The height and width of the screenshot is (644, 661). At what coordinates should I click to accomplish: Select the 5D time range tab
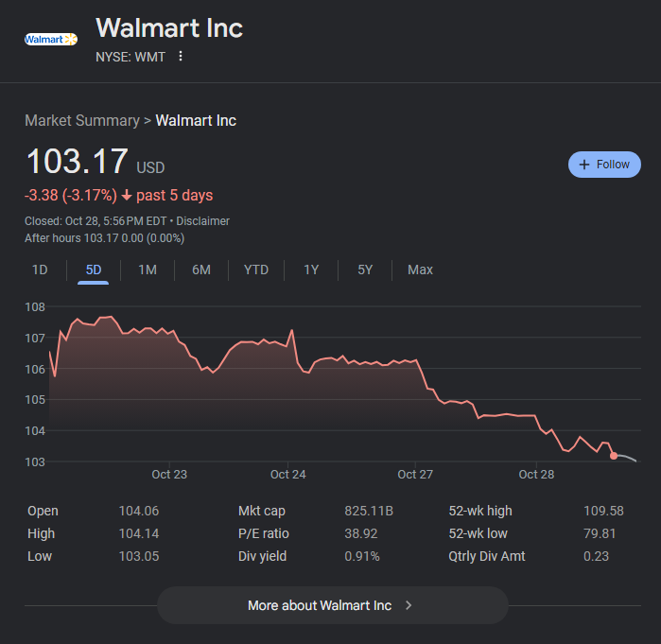click(x=94, y=270)
